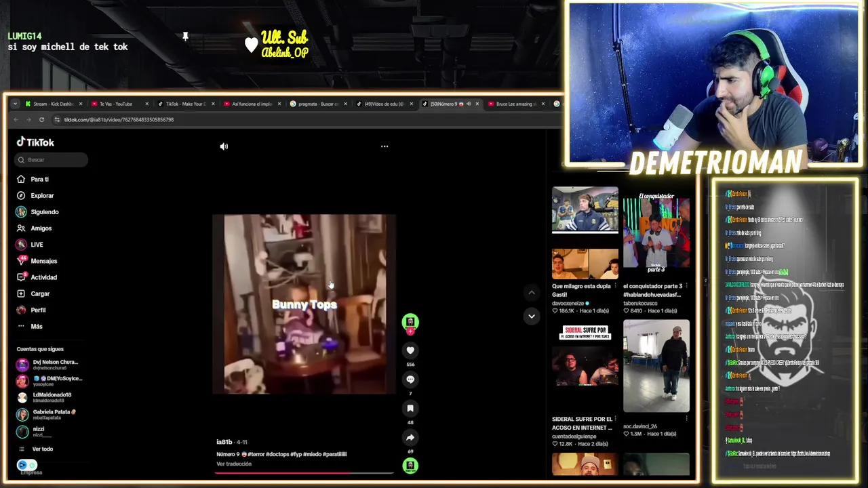Open ia81b creator username
This screenshot has height=488, width=868.
click(x=224, y=442)
